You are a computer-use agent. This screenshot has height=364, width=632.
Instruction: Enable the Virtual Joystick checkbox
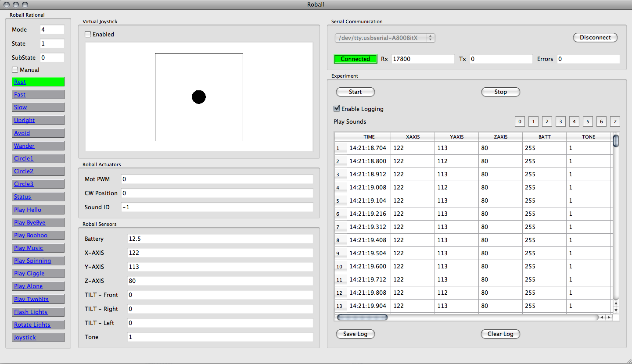[88, 34]
